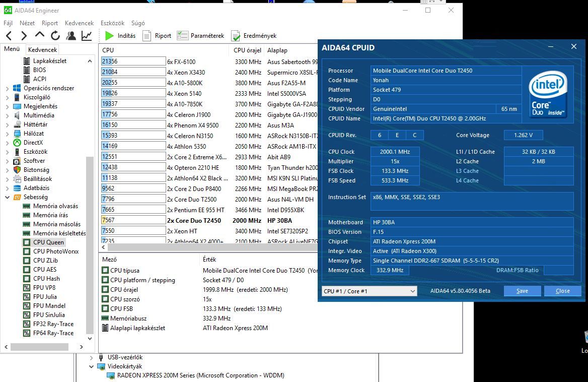
Task: Open the Súgó menu
Action: [138, 23]
